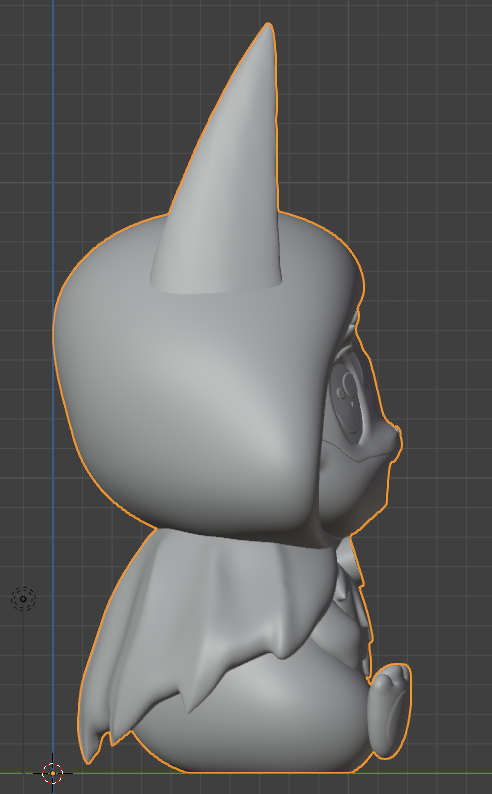Select the point light object gizmo
The width and height of the screenshot is (492, 794).
click(x=23, y=599)
